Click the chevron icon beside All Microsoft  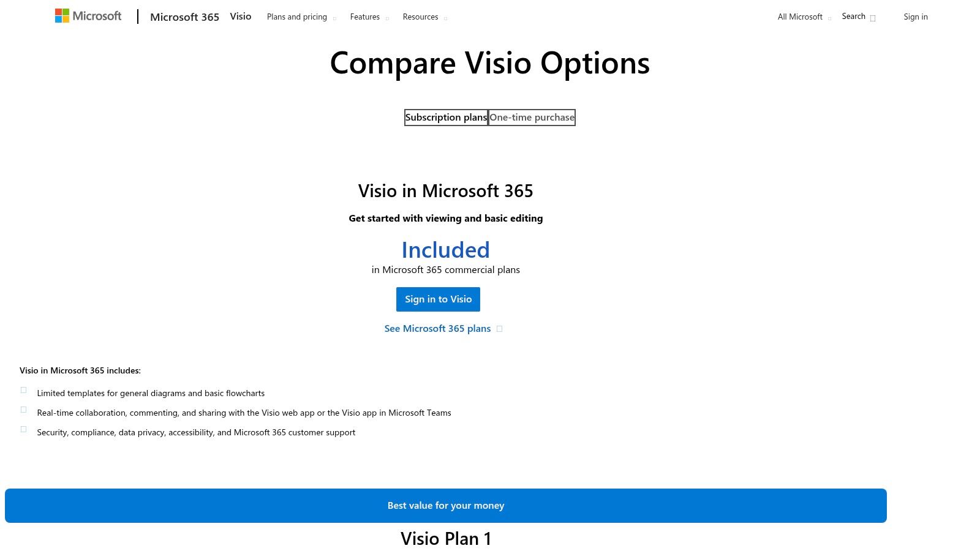(830, 19)
